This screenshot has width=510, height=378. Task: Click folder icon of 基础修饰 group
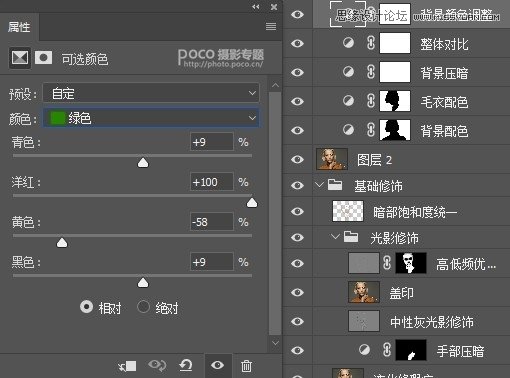tap(335, 184)
